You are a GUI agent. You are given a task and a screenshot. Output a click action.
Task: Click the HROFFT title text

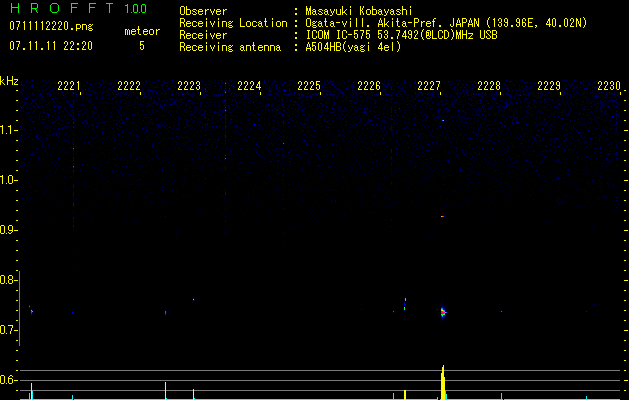point(62,8)
